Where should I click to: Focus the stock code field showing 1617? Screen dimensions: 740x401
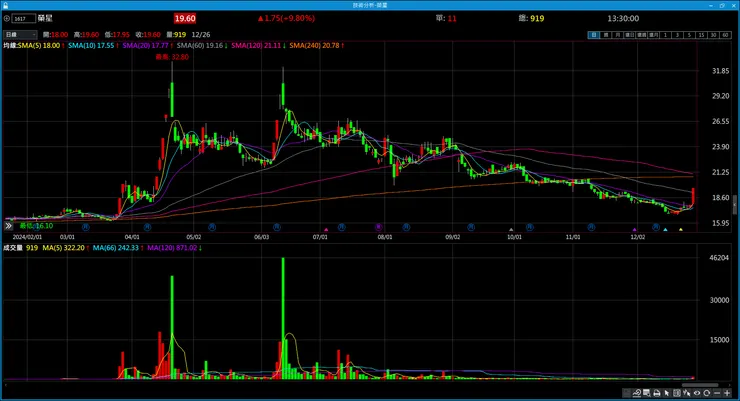[24, 18]
